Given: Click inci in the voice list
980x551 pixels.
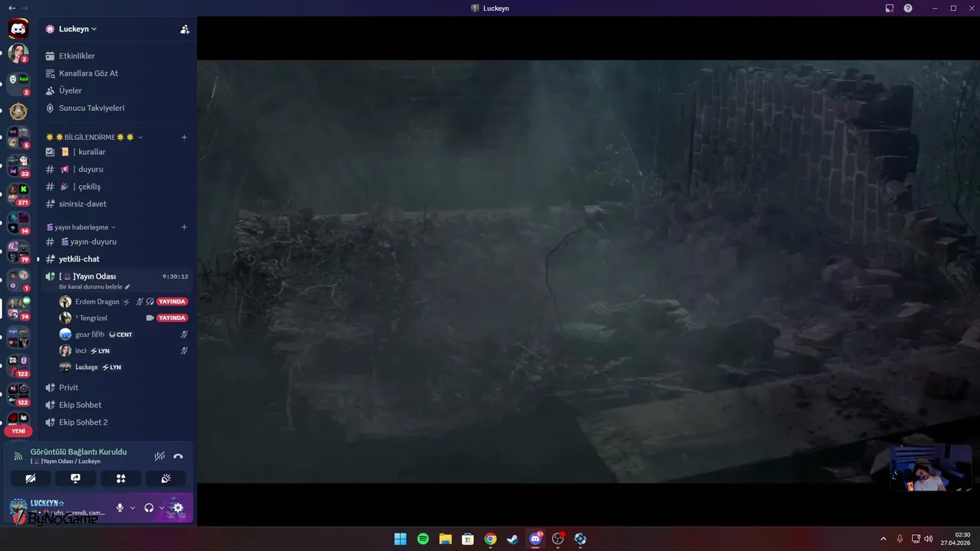Looking at the screenshot, I should pos(80,350).
